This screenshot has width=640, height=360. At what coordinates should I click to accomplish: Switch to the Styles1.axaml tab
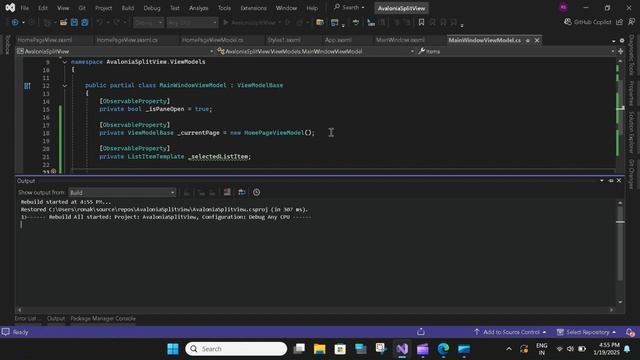tap(284, 40)
